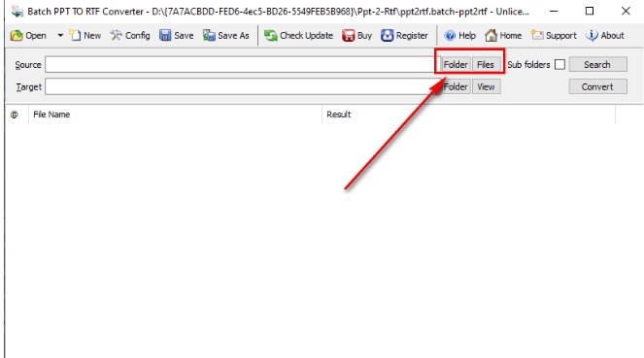Image resolution: width=644 pixels, height=358 pixels.
Task: Close the converter window
Action: (626, 11)
